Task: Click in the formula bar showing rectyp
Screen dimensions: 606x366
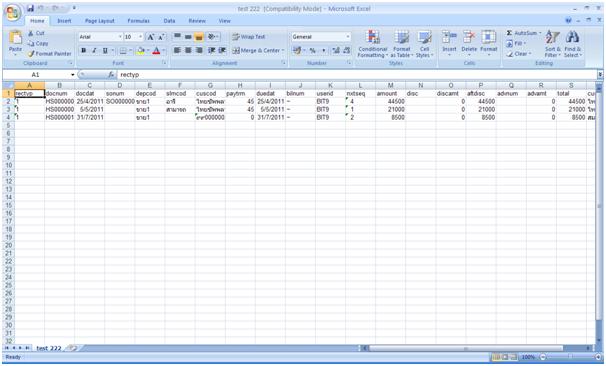Action: [x=357, y=75]
